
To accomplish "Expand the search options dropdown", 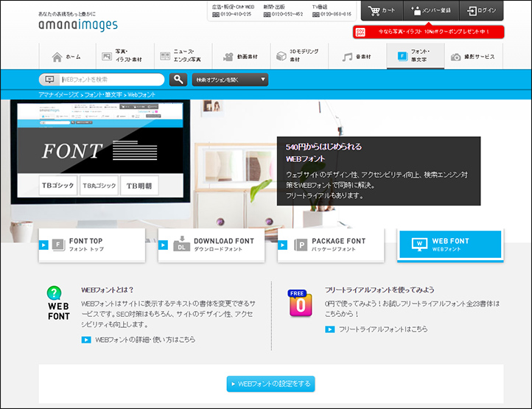I will 230,80.
